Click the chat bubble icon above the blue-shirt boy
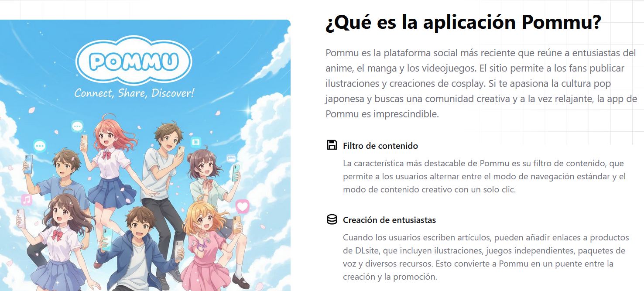Viewport: 644px width, 291px height. [x=40, y=146]
